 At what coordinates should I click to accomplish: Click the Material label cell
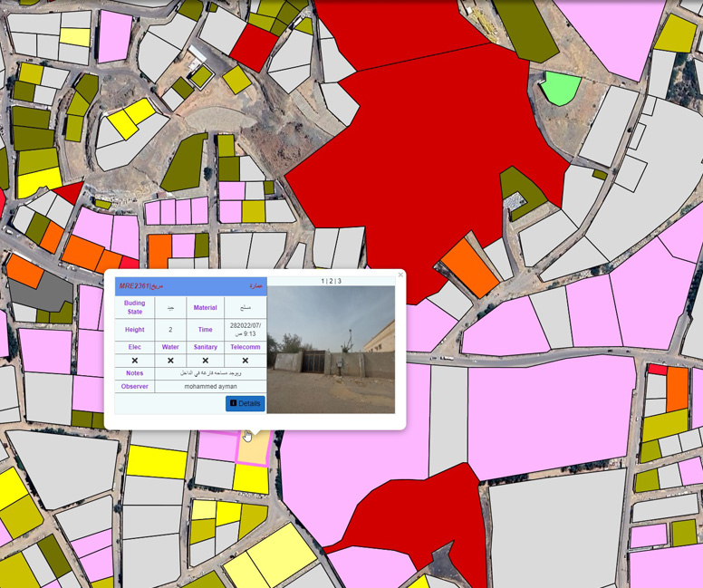pyautogui.click(x=206, y=307)
